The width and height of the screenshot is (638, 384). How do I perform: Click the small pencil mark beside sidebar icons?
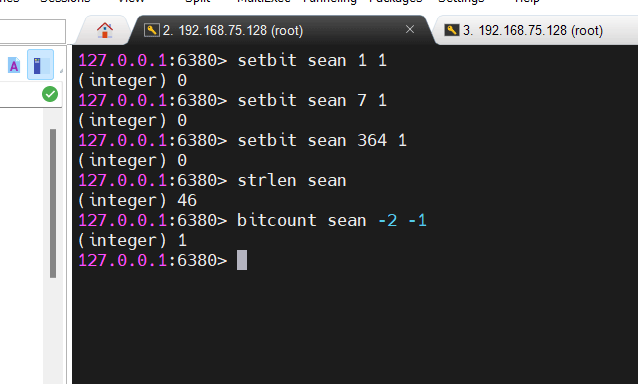coord(61,71)
